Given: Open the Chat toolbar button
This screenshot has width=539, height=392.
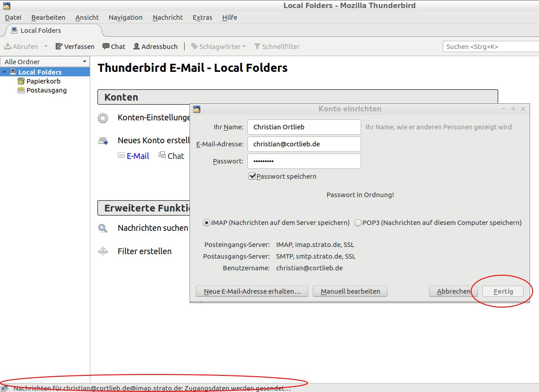Looking at the screenshot, I should [114, 47].
